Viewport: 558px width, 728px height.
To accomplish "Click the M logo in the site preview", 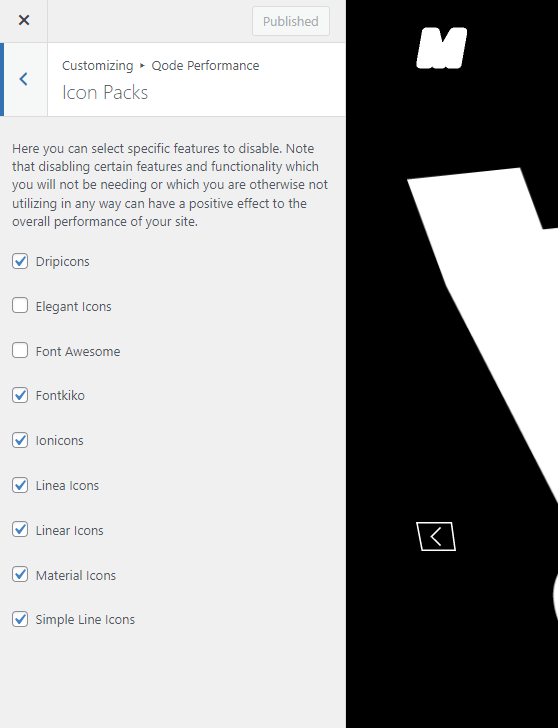I will (441, 48).
